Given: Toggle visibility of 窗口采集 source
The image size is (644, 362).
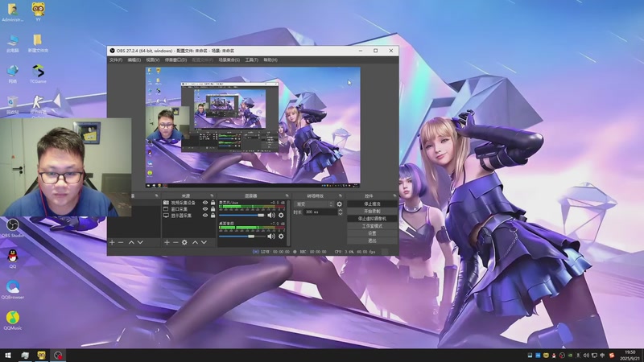Looking at the screenshot, I should pos(205,209).
